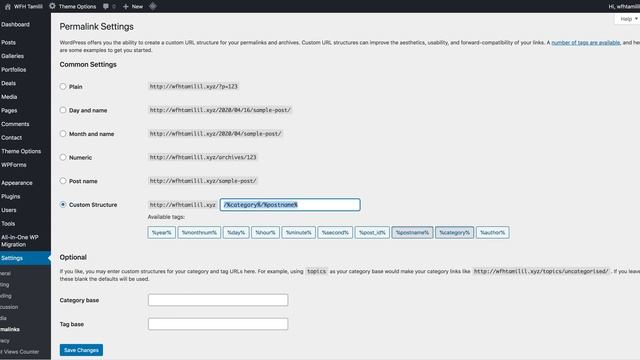Add the %hour% tag
The height and width of the screenshot is (360, 640).
click(265, 232)
